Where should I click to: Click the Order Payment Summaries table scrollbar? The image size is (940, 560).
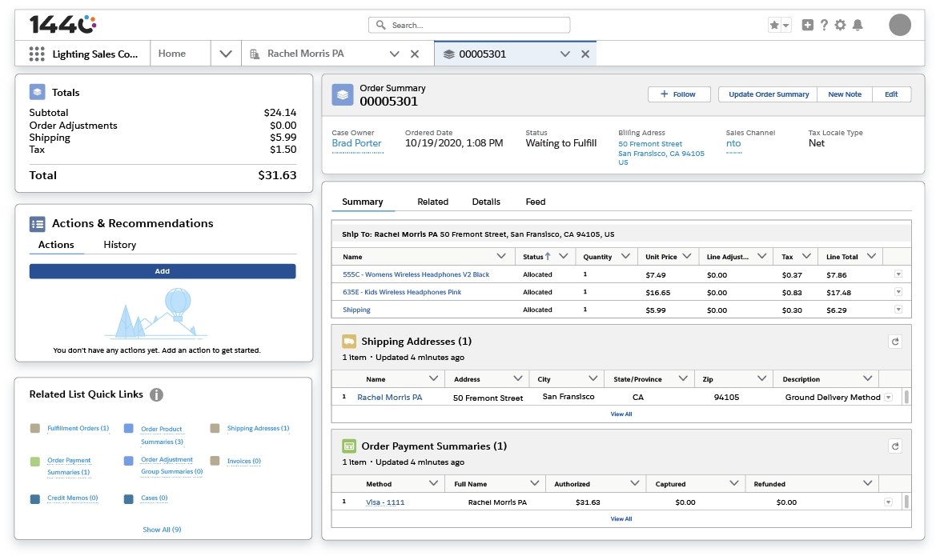[906, 502]
